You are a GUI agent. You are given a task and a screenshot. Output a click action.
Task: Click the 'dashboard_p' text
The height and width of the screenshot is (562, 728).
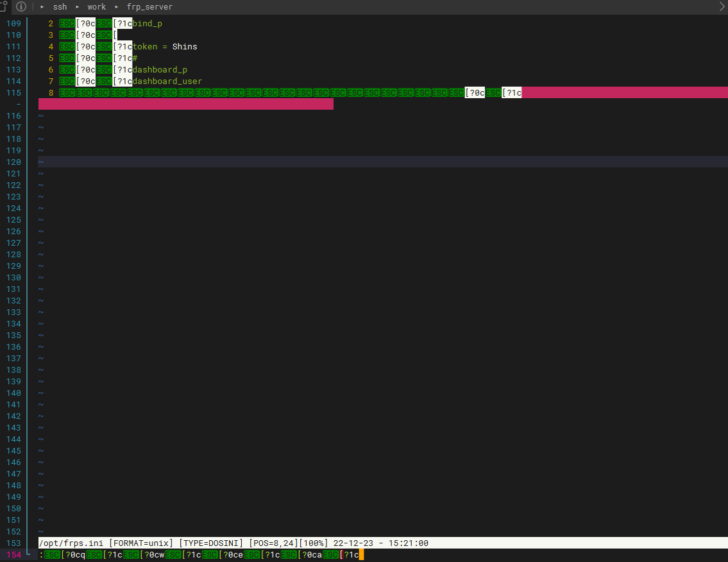[160, 70]
